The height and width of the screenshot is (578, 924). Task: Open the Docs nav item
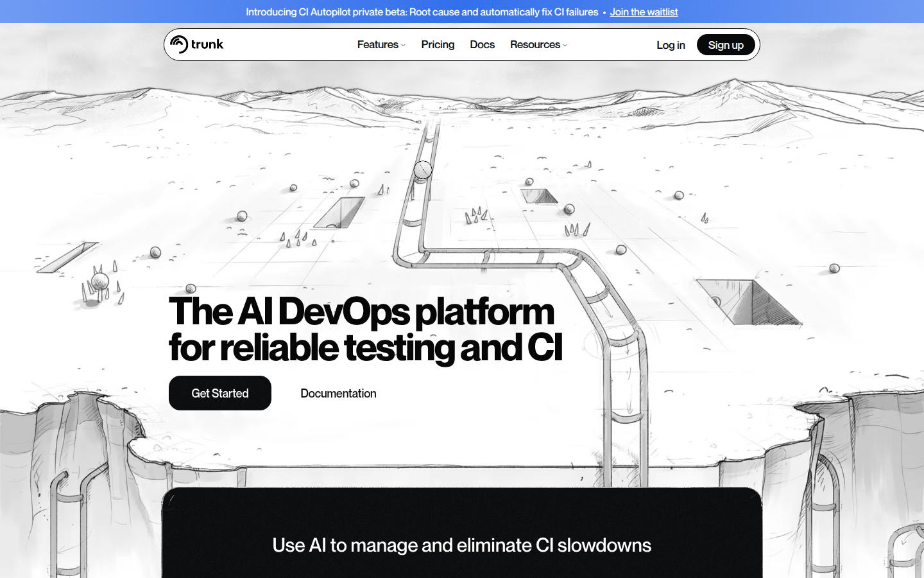[482, 44]
